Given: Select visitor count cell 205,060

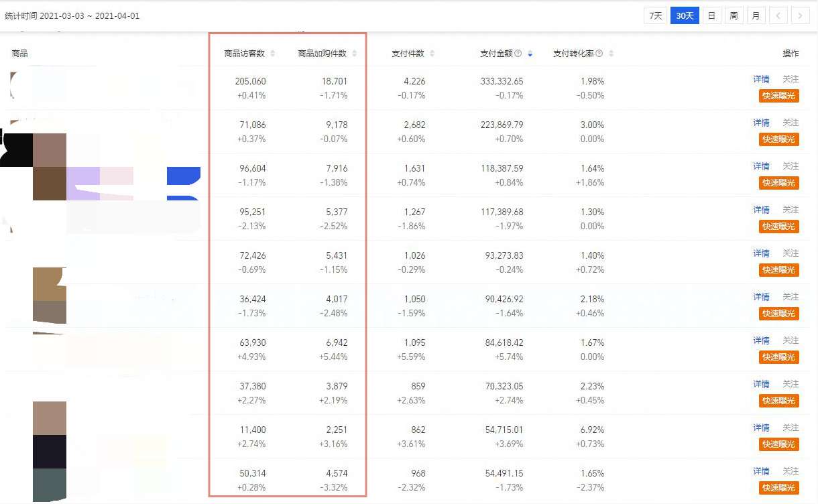Looking at the screenshot, I should [x=251, y=81].
